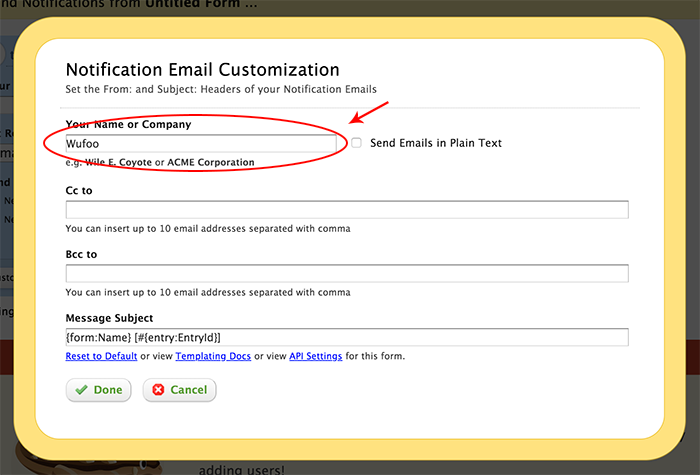Focus the Your Name or Company field
The width and height of the screenshot is (700, 475).
200,144
